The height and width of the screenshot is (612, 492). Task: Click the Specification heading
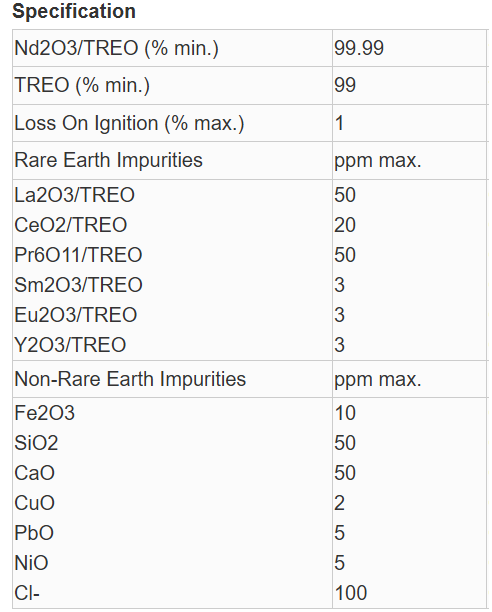74,11
